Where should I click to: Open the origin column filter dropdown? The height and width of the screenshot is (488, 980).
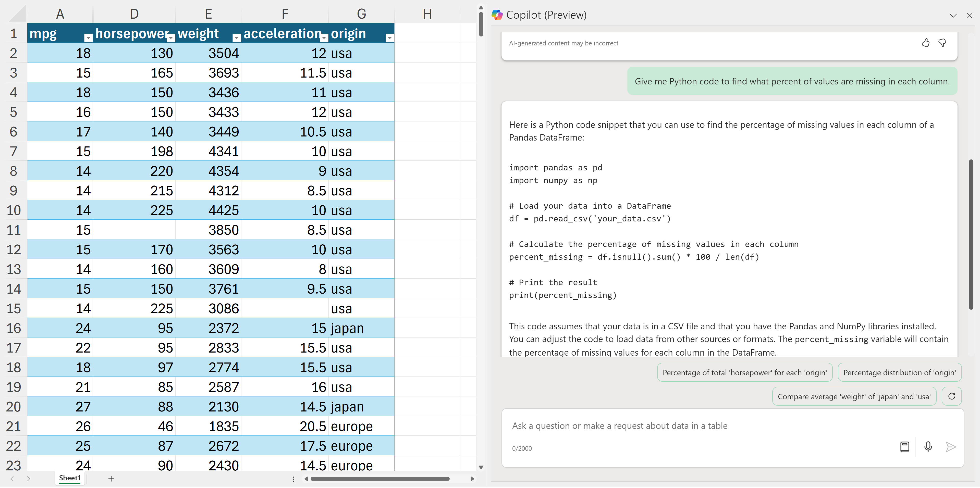(x=389, y=38)
